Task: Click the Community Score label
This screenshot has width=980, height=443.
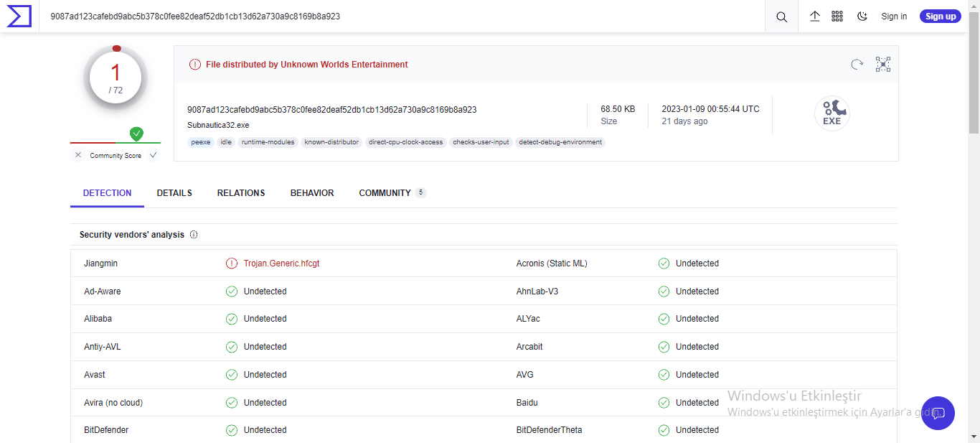Action: (116, 156)
